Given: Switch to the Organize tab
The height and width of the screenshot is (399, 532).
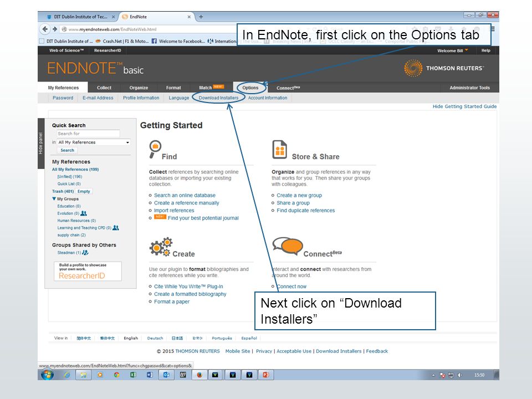Looking at the screenshot, I should [x=139, y=88].
